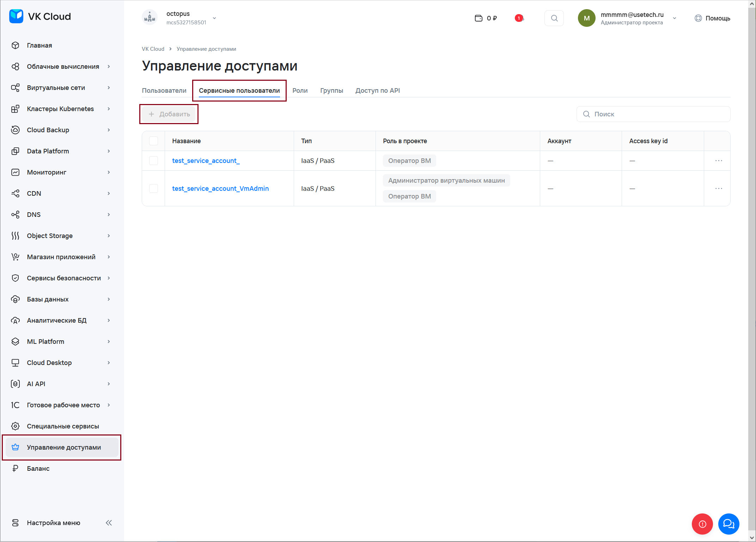Check the box for test_service_account_ row

(153, 161)
